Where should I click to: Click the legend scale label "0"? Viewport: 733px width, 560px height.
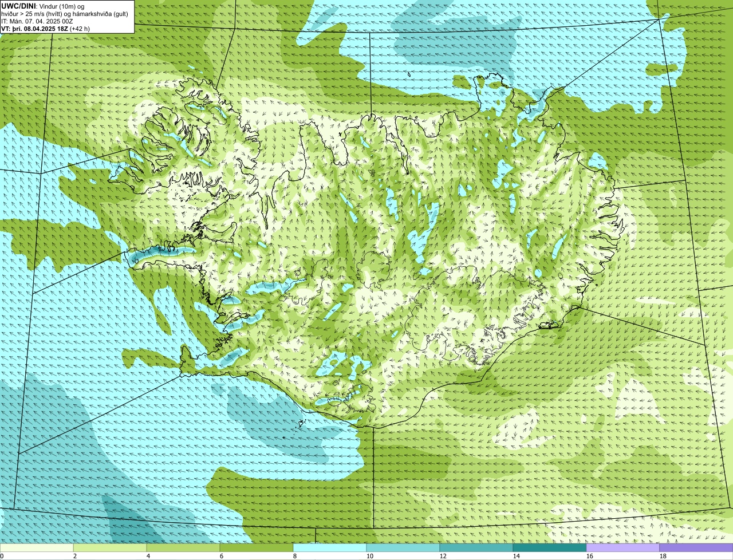point(2,556)
